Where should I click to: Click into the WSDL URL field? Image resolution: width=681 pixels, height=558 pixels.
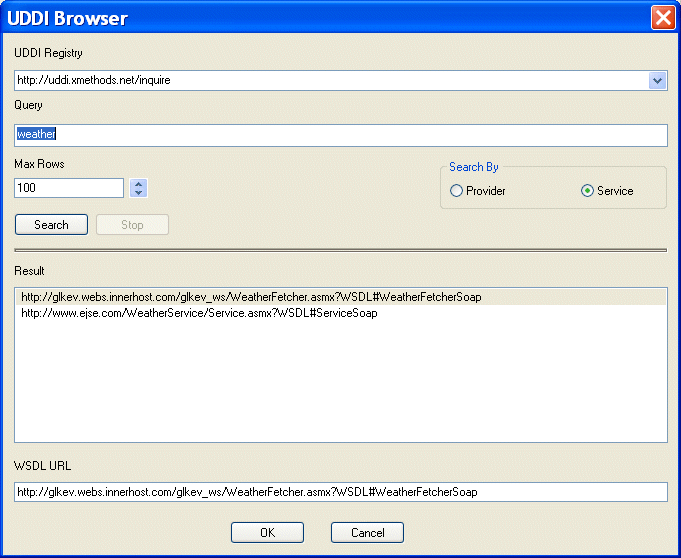click(340, 492)
